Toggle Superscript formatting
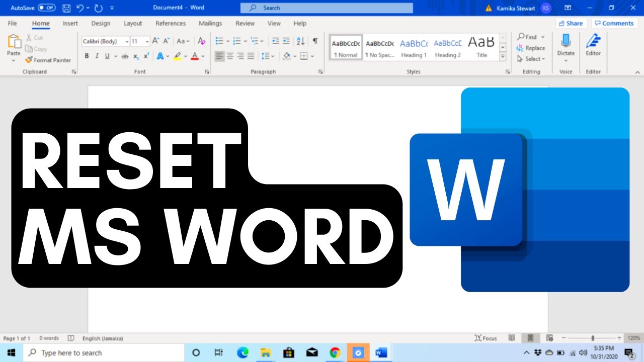Image resolution: width=644 pixels, height=362 pixels. point(146,56)
